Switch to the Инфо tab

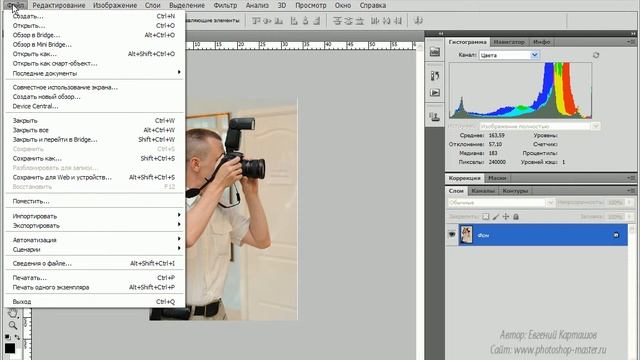coord(542,42)
